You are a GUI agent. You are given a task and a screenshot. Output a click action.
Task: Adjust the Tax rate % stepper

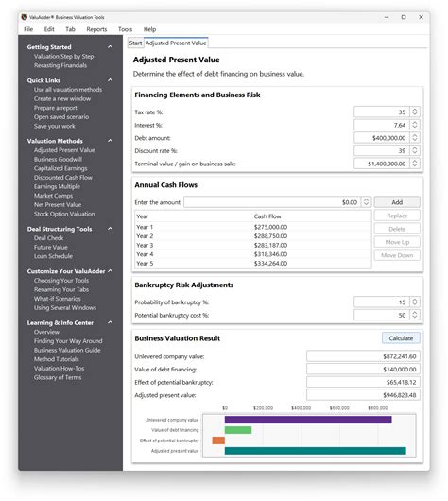click(415, 112)
